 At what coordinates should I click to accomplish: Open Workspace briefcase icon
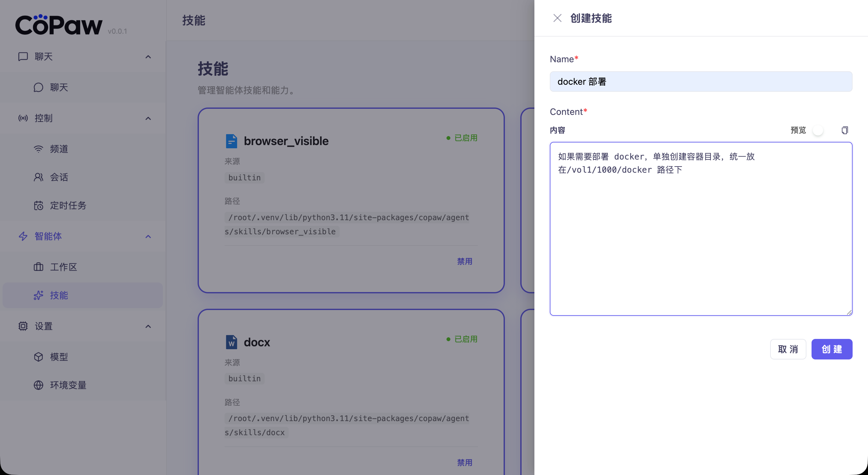pyautogui.click(x=39, y=267)
